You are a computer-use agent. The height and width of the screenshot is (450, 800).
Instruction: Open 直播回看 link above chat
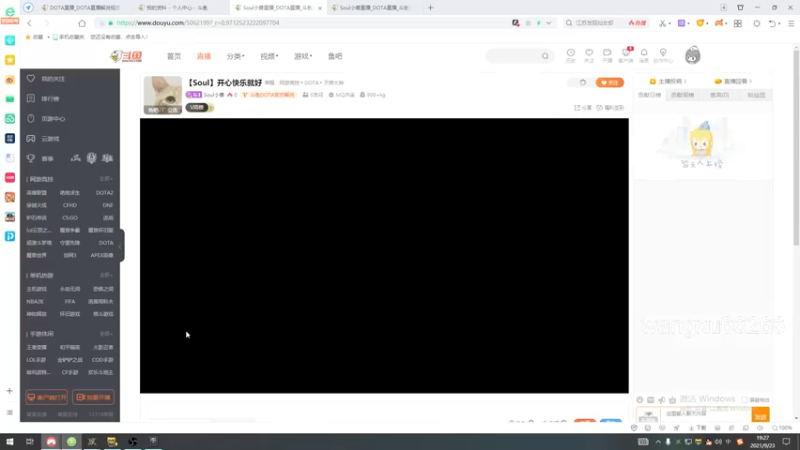coord(734,81)
